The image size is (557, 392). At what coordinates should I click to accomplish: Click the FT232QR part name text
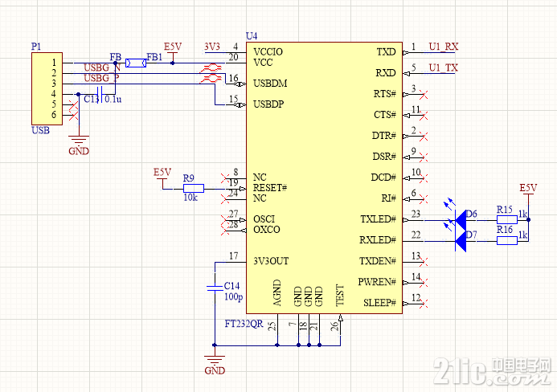coord(244,324)
